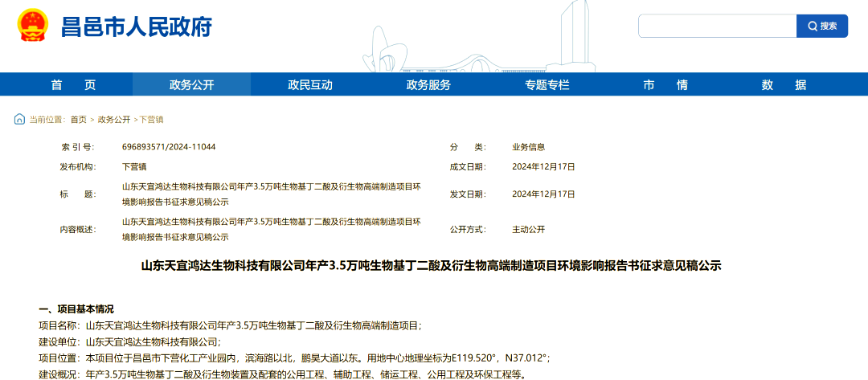
Task: Open the 首页 navigation tab
Action: tap(74, 84)
